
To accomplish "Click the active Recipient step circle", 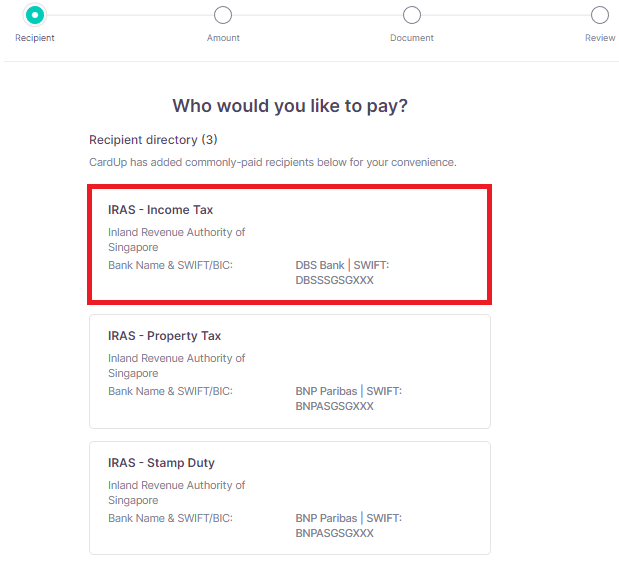I will point(35,15).
